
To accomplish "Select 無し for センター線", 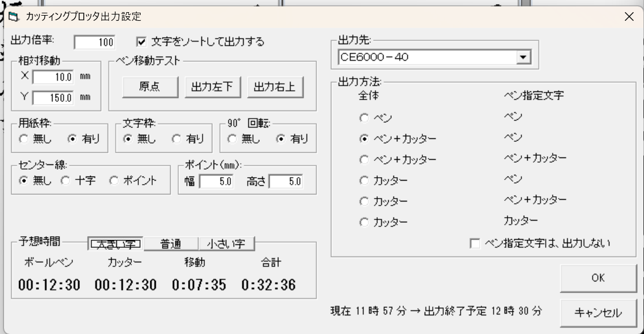I will tap(24, 181).
